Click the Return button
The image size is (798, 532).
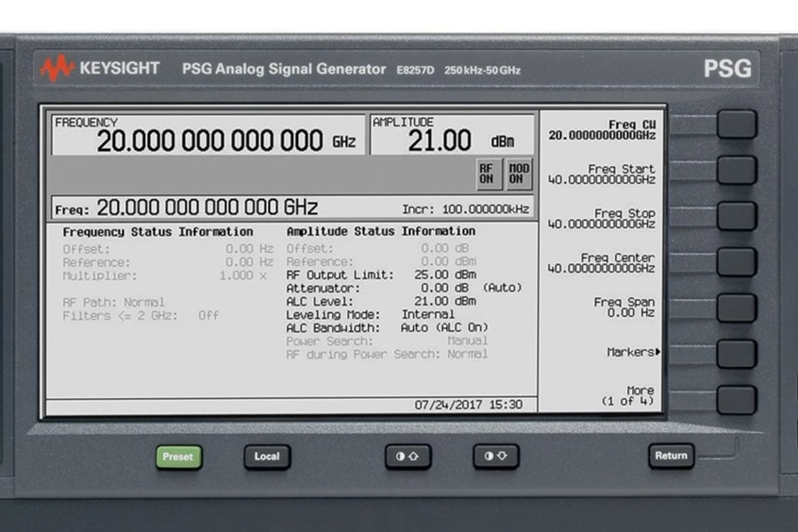(671, 456)
